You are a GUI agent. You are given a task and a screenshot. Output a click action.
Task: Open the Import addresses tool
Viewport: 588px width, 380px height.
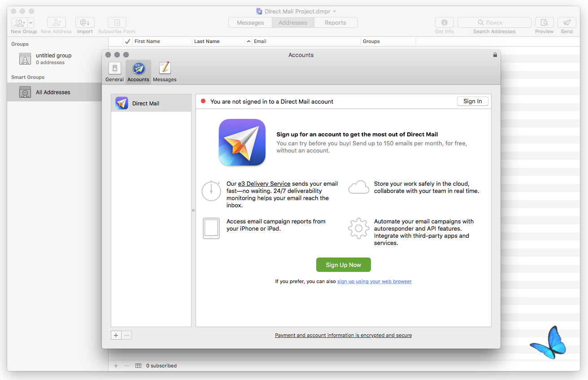coord(85,22)
